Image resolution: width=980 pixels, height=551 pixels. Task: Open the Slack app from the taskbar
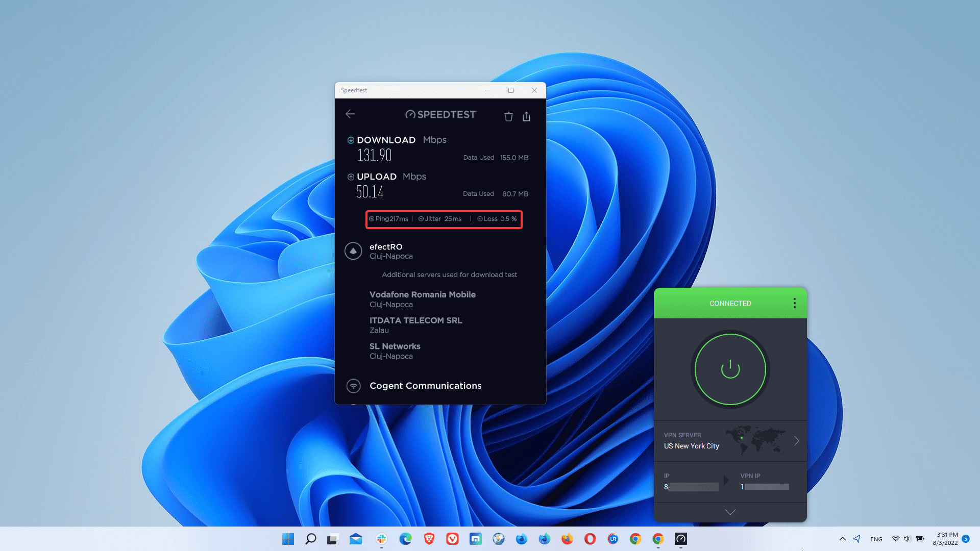tap(381, 539)
